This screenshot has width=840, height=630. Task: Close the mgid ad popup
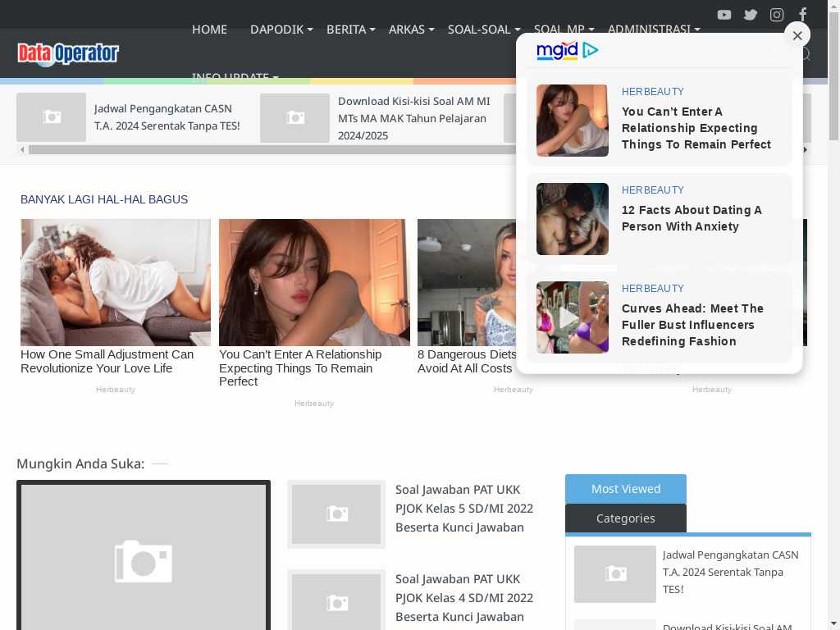tap(797, 35)
